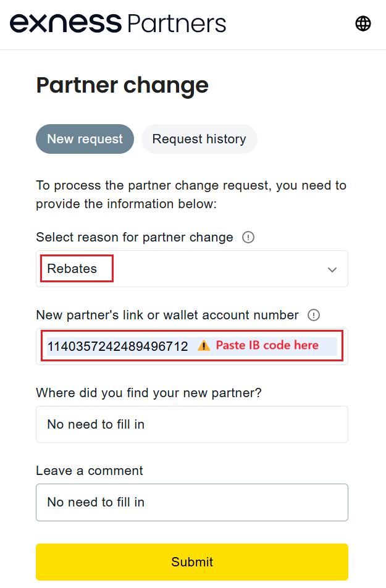Click the orange warning triangle icon
The height and width of the screenshot is (588, 386).
click(x=204, y=345)
